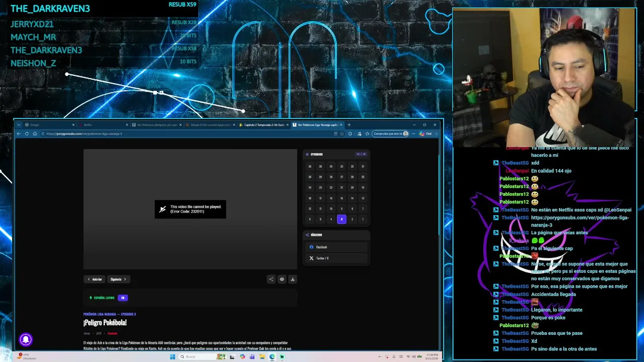Close the Google tab
Screen dimensions: 644x362
[73, 125]
